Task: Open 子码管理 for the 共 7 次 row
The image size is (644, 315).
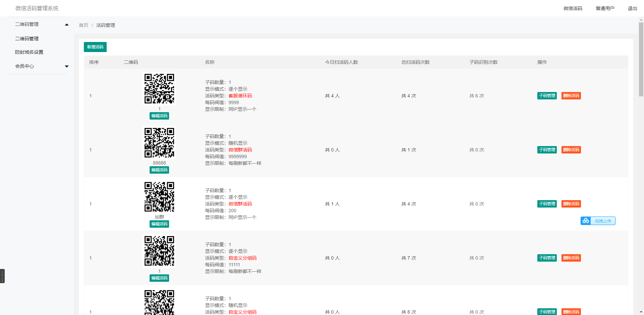Action: pos(547,258)
